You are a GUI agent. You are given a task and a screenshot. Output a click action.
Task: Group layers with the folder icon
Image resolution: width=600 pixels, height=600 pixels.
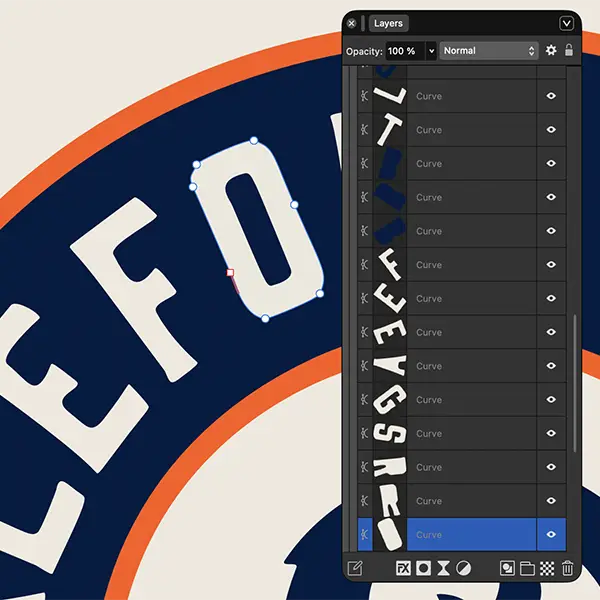pyautogui.click(x=527, y=568)
